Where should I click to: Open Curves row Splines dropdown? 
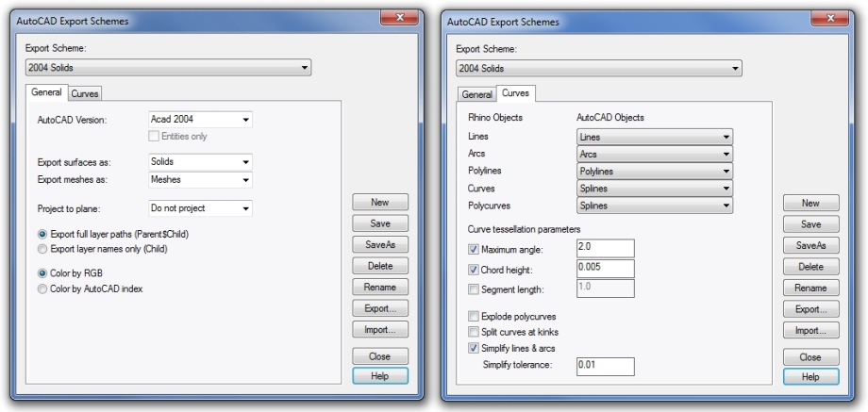(x=655, y=189)
